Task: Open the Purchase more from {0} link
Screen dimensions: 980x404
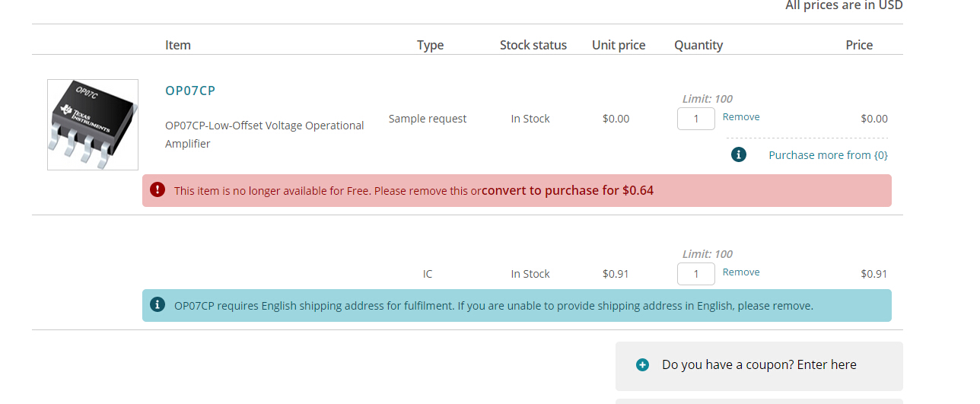Action: (828, 155)
